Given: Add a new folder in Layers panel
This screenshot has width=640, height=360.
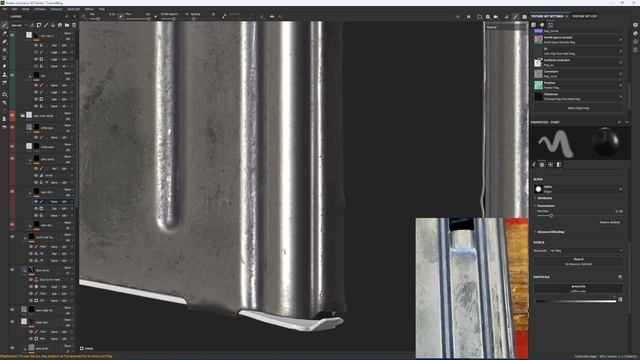Looking at the screenshot, I should (x=67, y=25).
